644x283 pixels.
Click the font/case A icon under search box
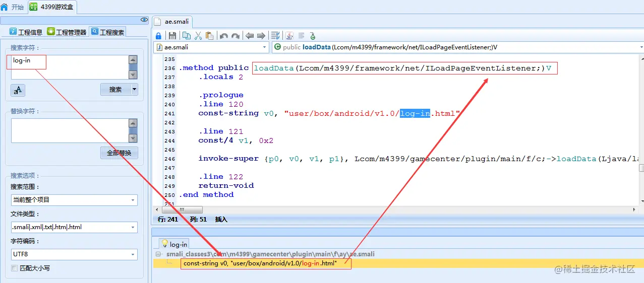[x=18, y=90]
